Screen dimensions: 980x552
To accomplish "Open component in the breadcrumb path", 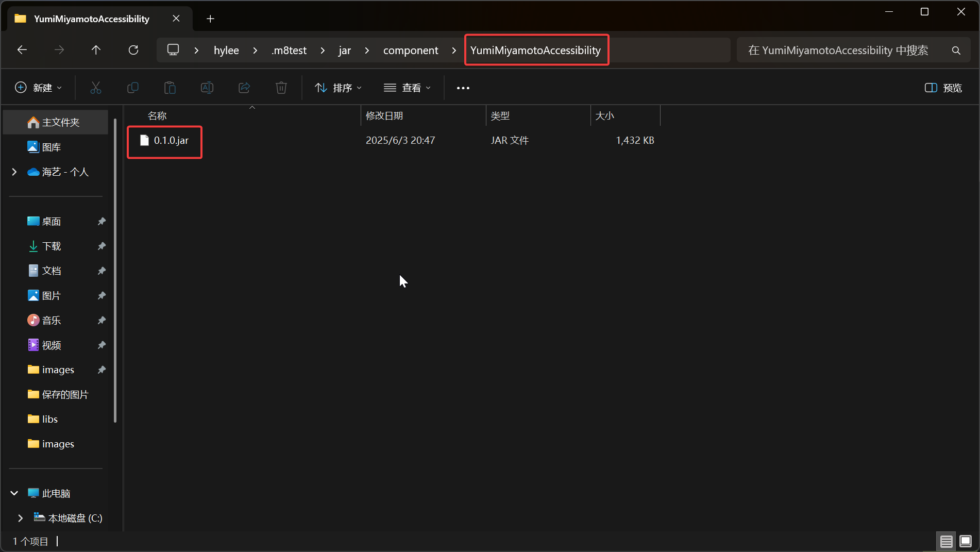I will pyautogui.click(x=410, y=50).
